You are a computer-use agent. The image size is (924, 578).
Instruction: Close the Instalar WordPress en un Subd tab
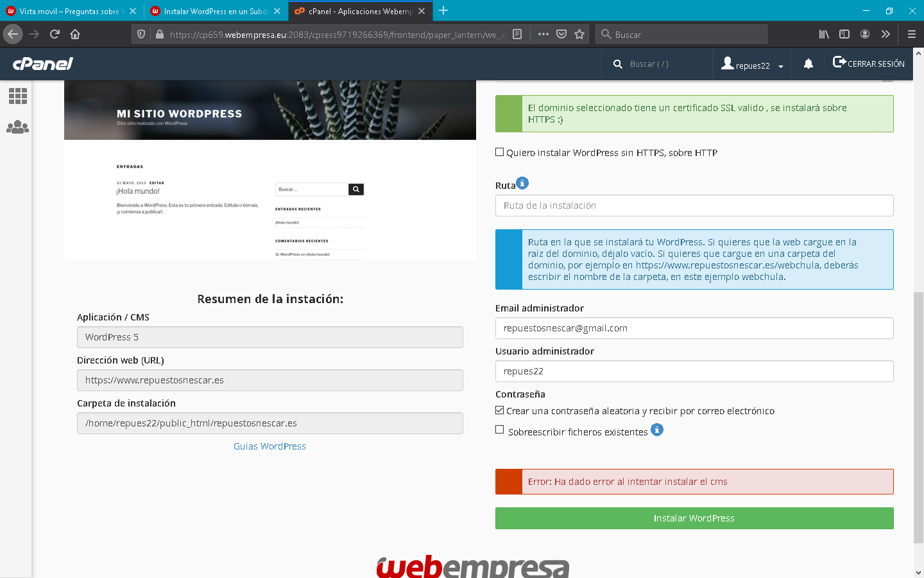[277, 11]
